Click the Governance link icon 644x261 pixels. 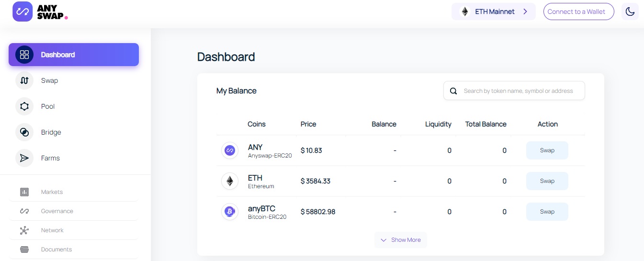coord(24,211)
